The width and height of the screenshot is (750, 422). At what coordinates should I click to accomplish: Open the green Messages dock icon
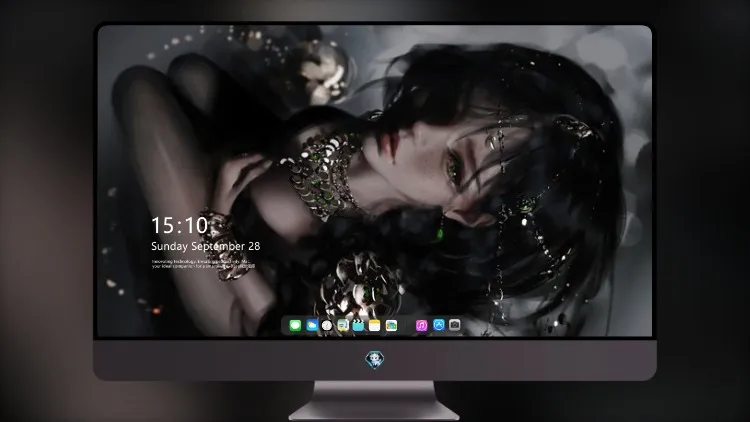click(295, 325)
